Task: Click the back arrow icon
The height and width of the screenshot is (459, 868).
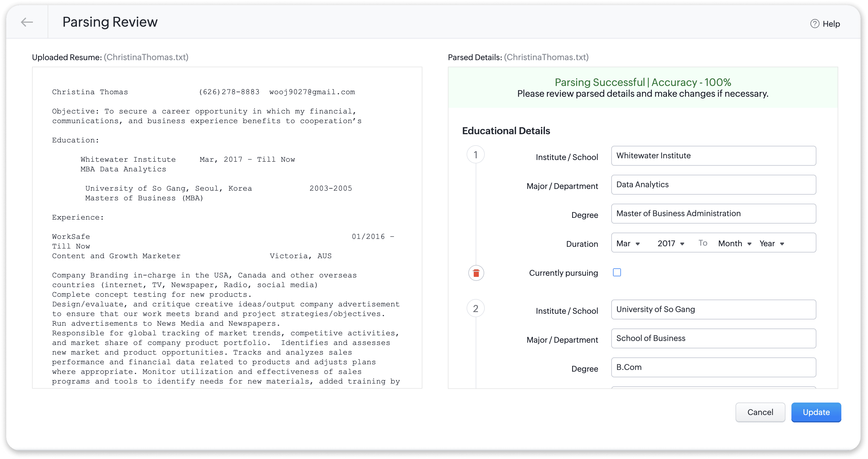Action: click(x=27, y=22)
